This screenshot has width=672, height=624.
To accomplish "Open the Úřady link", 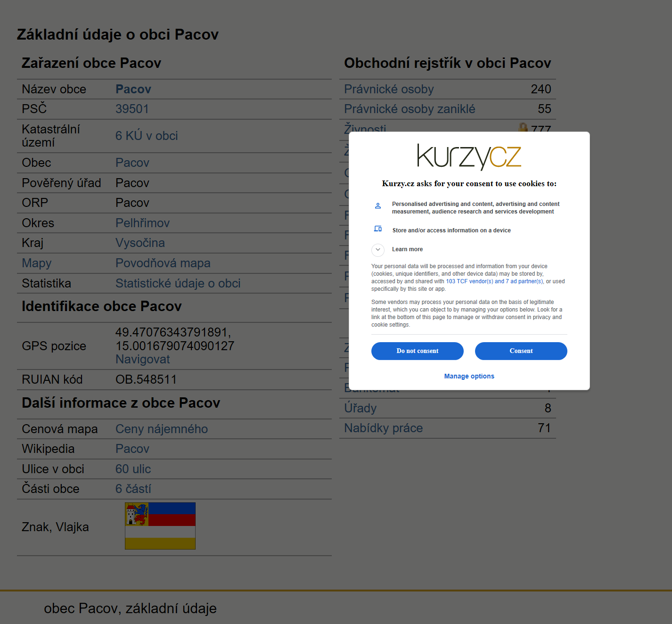I will (360, 408).
